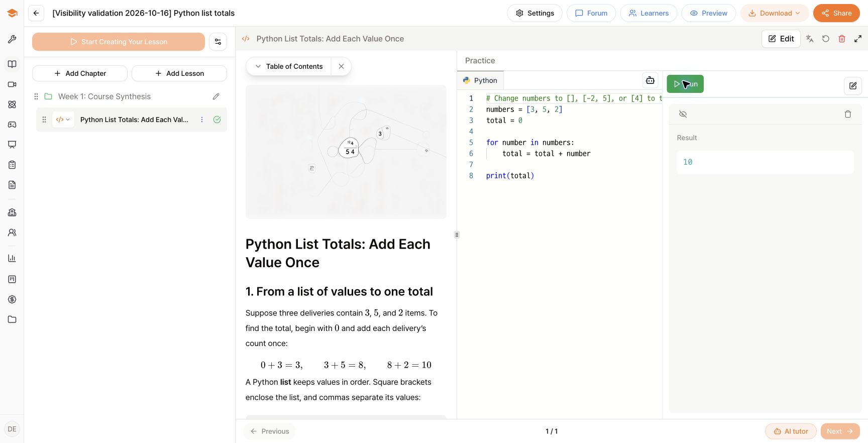Click the back arrow button
Image resolution: width=868 pixels, height=443 pixels.
point(36,13)
